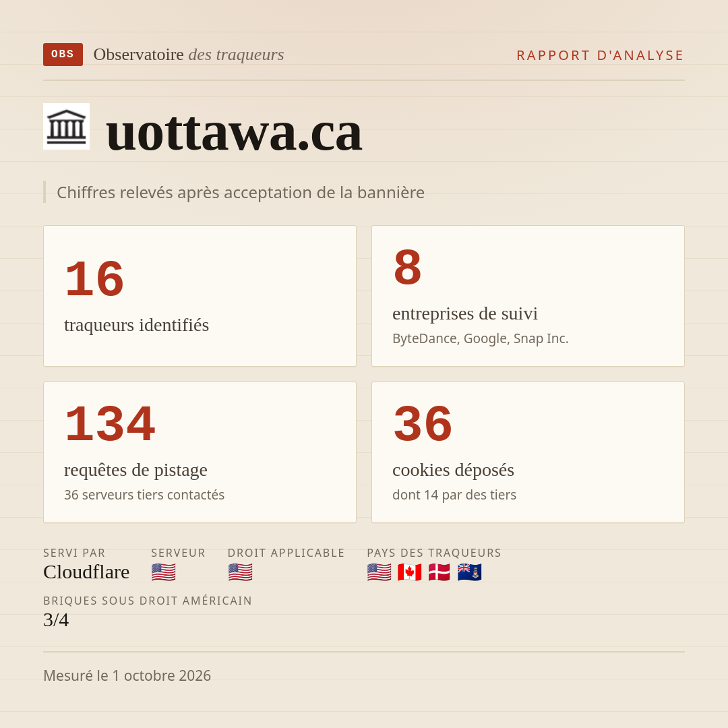Click the number 36 in the cookies card
This screenshot has height=728, width=728.
coord(423,424)
